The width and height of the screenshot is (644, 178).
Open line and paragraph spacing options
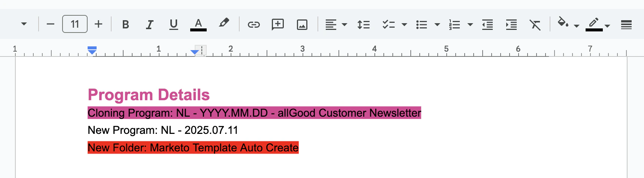[364, 25]
